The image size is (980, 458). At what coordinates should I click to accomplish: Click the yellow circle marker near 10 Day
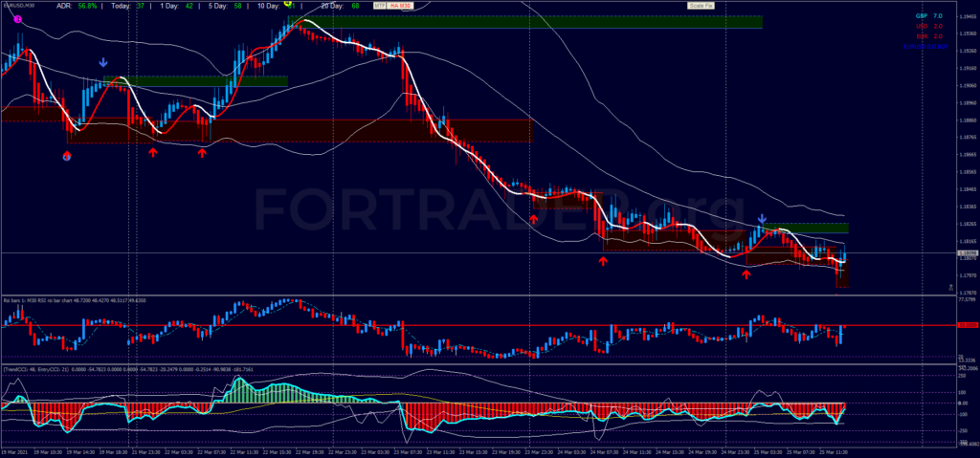coord(288,5)
